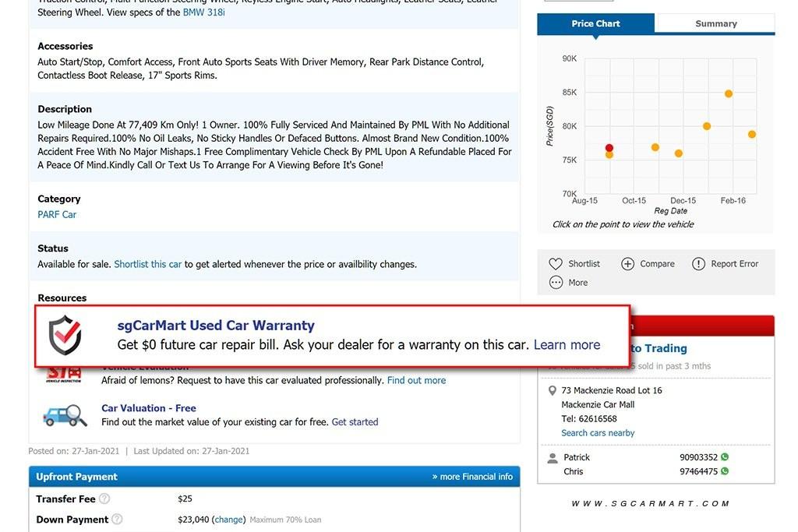
Task: Click change link for Down Payment
Action: tap(228, 520)
